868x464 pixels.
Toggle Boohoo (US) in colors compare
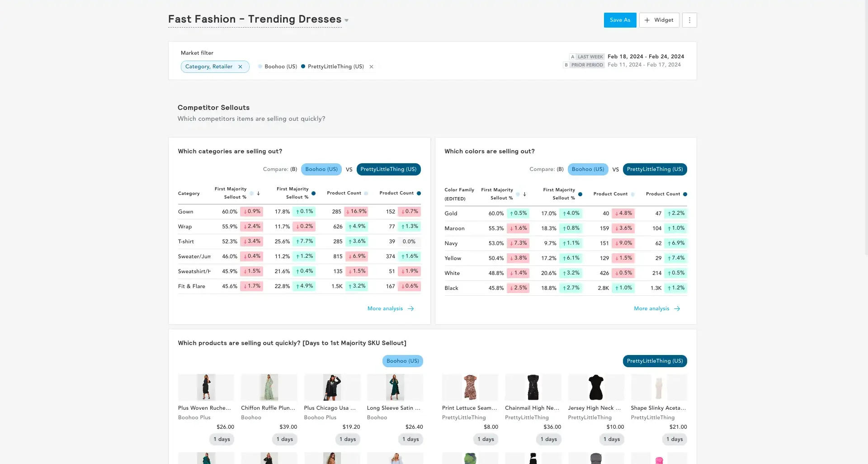click(x=588, y=169)
